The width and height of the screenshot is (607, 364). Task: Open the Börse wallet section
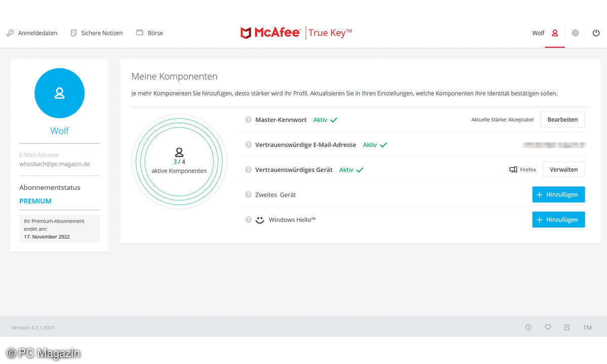point(150,33)
